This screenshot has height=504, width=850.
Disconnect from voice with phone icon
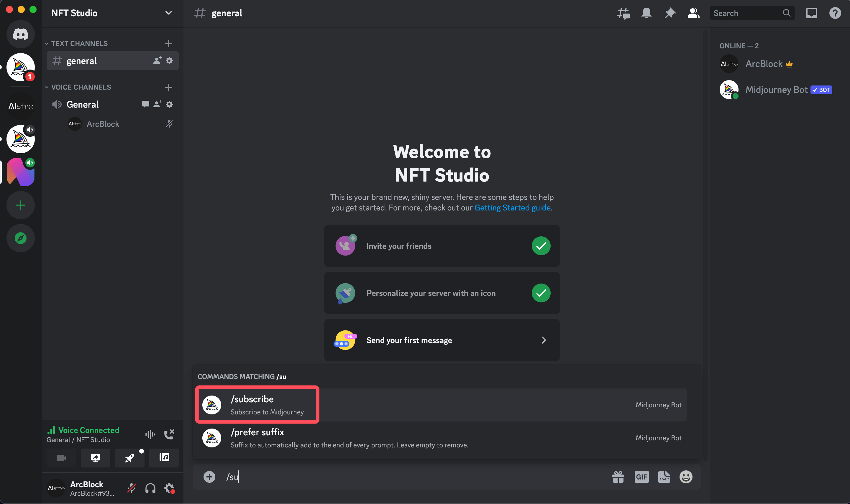169,434
